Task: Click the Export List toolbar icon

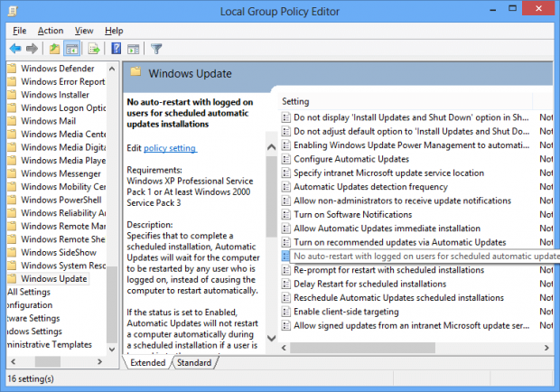Action: (94, 49)
